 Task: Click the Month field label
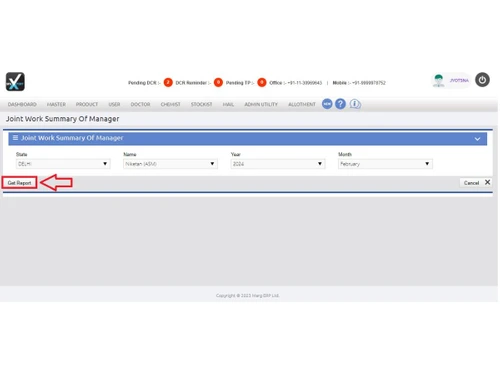pos(345,154)
